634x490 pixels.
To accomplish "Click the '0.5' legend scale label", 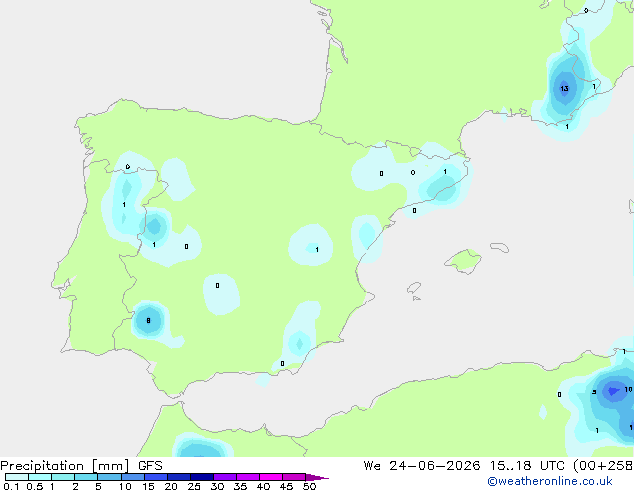I will coord(34,486).
